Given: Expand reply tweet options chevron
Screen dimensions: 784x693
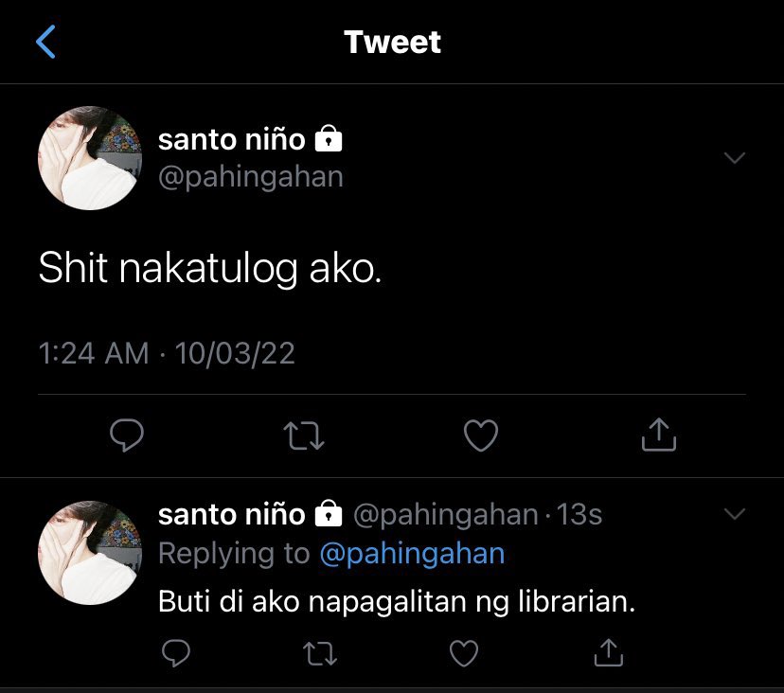Looking at the screenshot, I should [735, 514].
